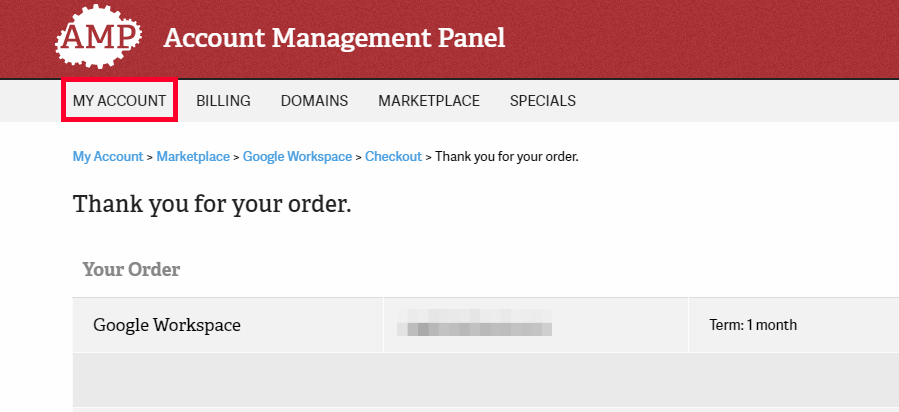Screen dimensions: 899x412
Task: Open the MY ACCOUNT menu
Action: click(x=119, y=101)
